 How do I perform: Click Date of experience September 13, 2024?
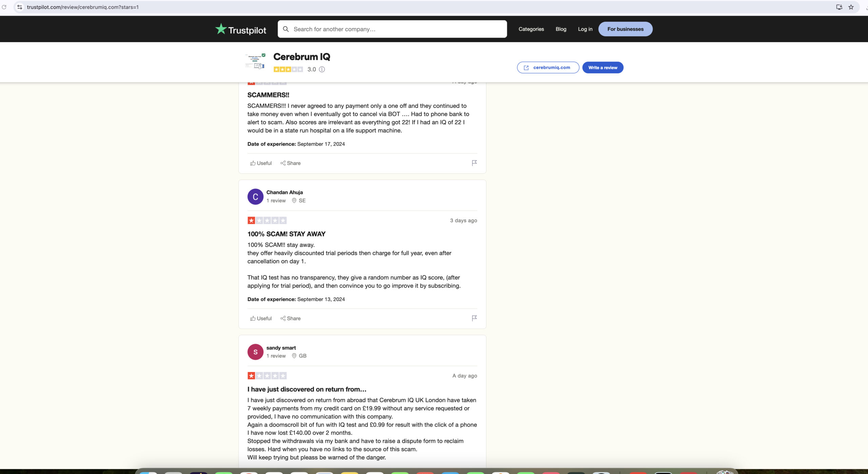[x=296, y=299]
